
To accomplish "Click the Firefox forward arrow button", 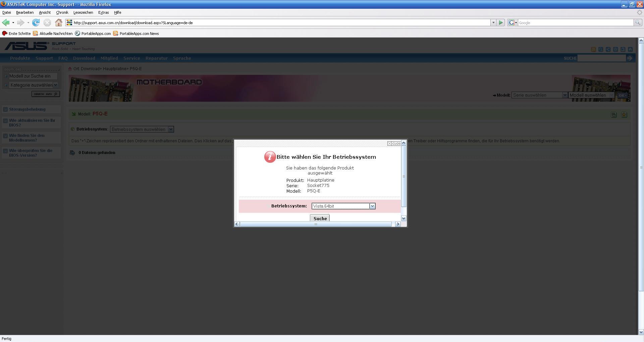I will [20, 23].
